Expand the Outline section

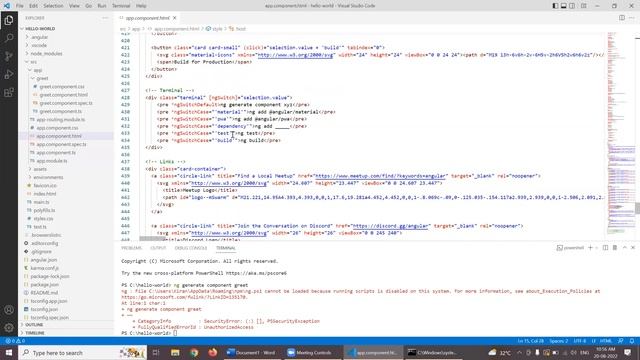click(x=66, y=324)
